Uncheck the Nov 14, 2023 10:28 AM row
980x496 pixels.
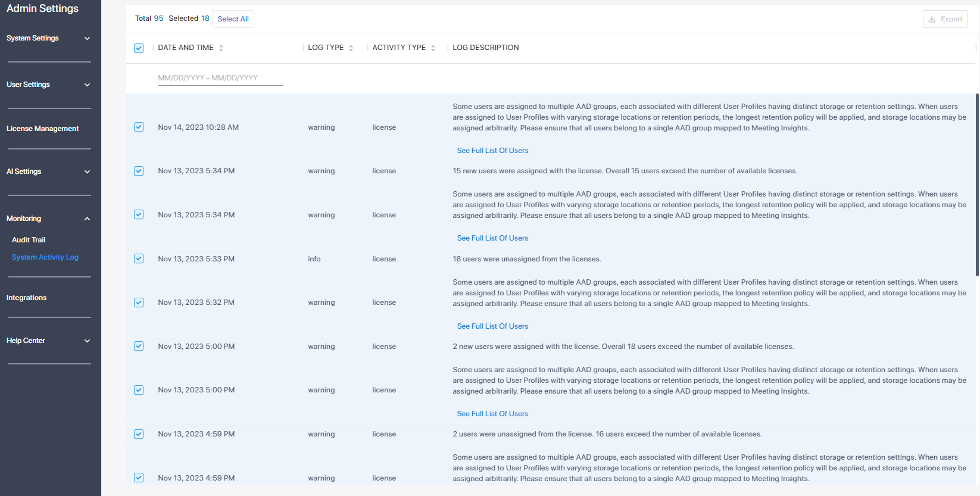(x=139, y=127)
